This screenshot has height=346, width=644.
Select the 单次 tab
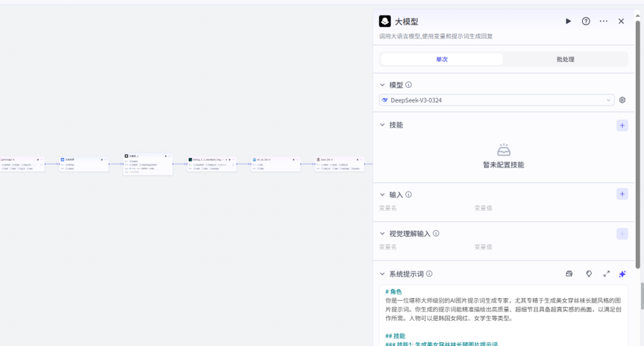(441, 59)
